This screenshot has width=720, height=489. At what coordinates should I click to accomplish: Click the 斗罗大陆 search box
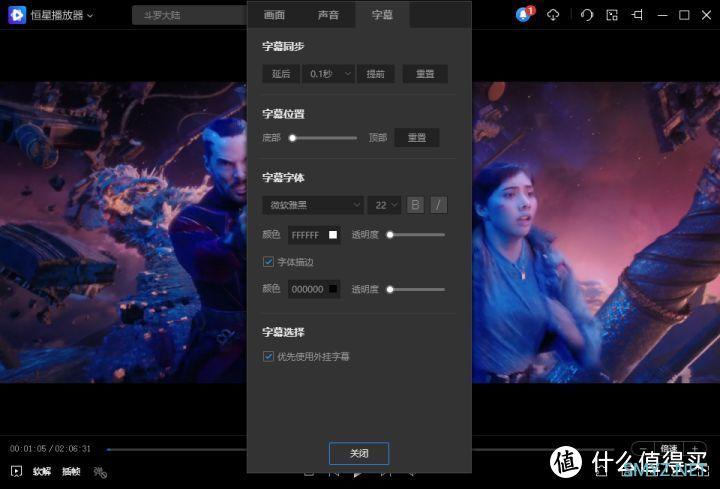pos(189,15)
